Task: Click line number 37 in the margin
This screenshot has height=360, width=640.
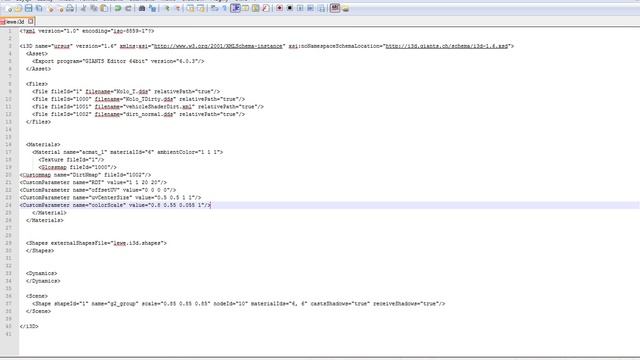Action: point(9,304)
